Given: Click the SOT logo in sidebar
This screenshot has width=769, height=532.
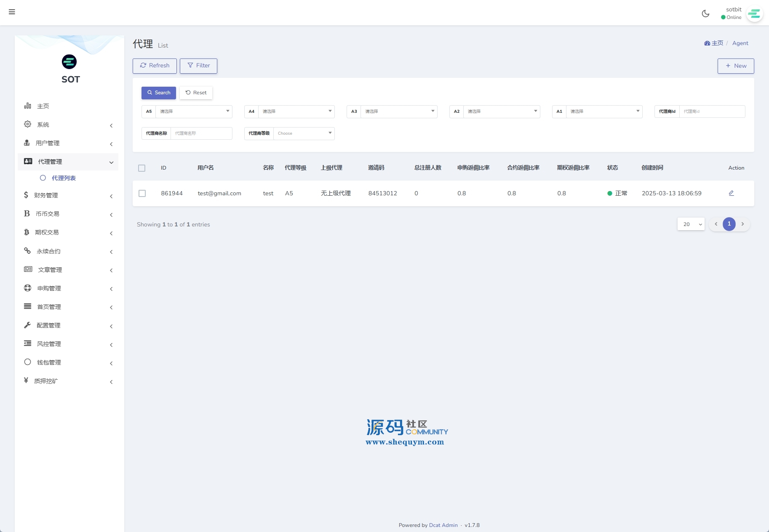Looking at the screenshot, I should point(69,62).
